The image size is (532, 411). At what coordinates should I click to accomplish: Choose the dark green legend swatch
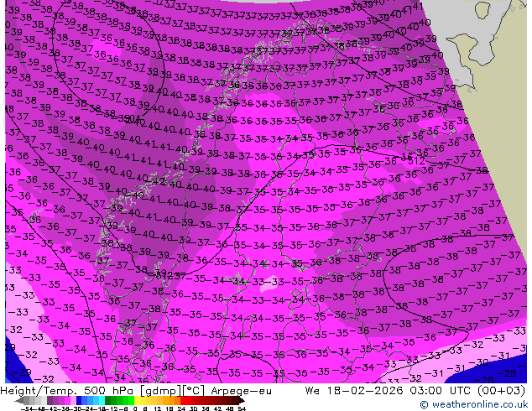(108, 401)
